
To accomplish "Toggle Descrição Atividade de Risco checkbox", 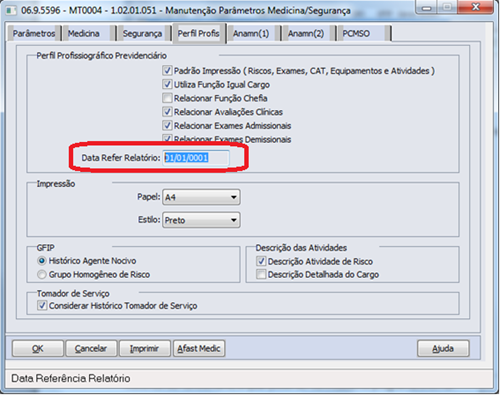I will tap(261, 261).
